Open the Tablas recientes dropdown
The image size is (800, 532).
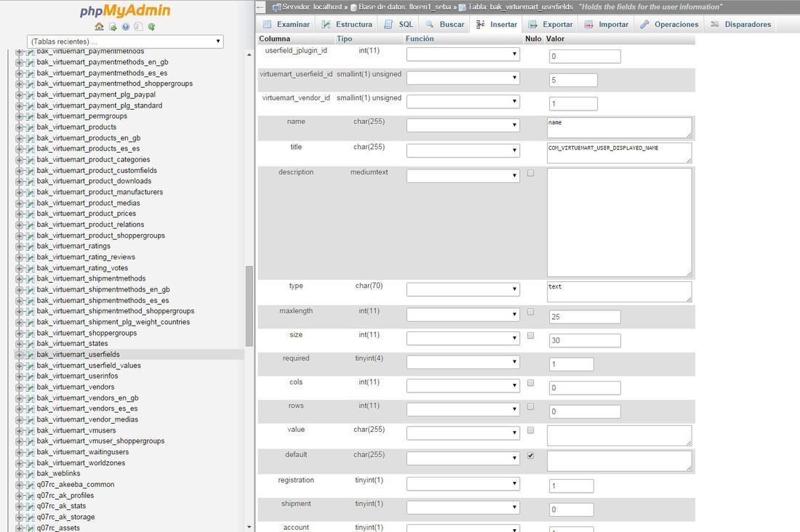[125, 41]
